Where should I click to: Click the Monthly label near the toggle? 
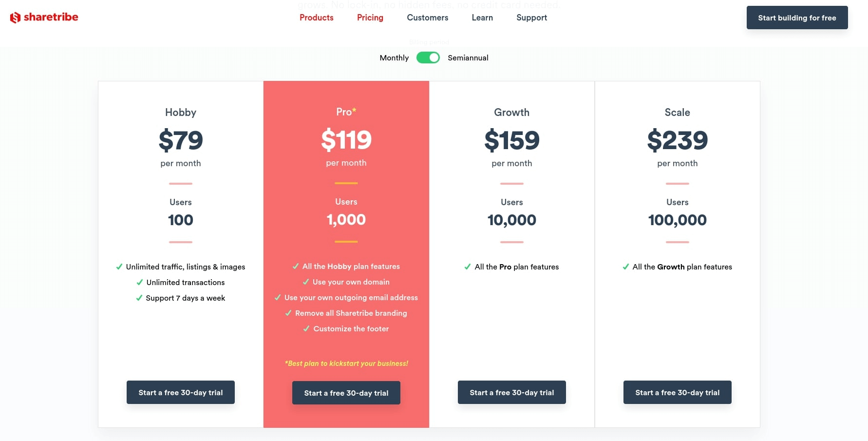coord(394,58)
